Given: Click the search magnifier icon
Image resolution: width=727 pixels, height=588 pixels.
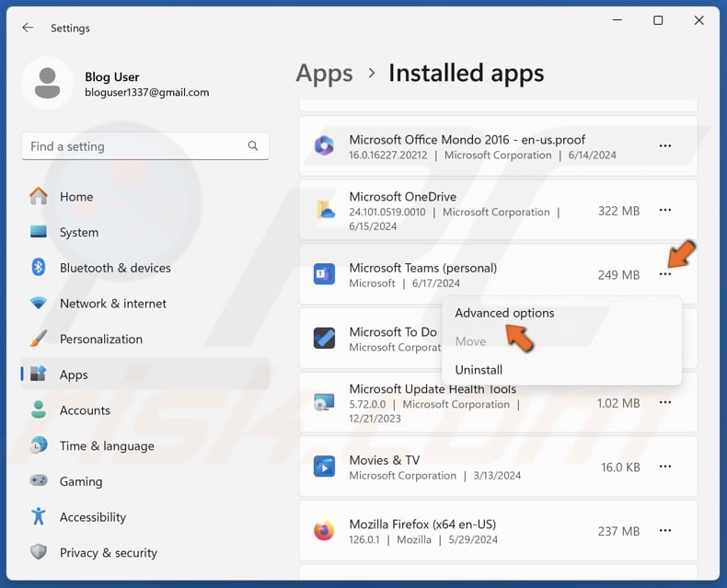Looking at the screenshot, I should click(253, 146).
